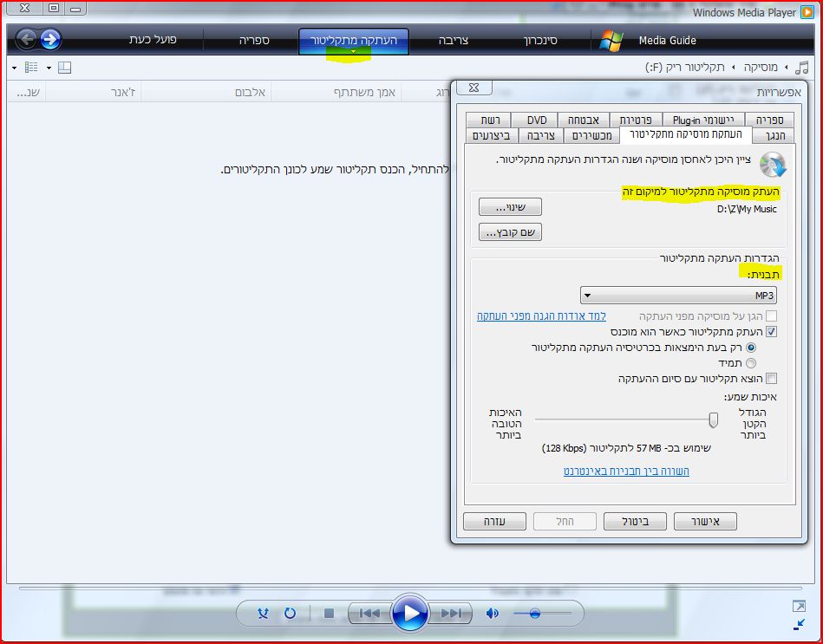Switch to the devices (מכשירים) options tab
This screenshot has height=644, width=823.
pyautogui.click(x=591, y=136)
